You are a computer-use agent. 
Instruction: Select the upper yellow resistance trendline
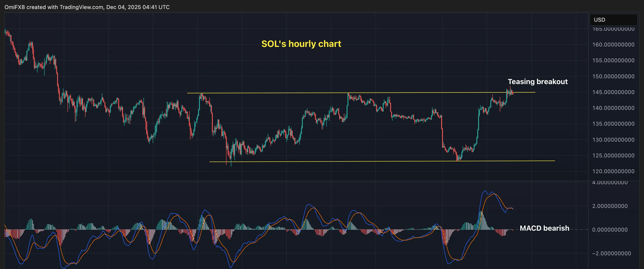[x=275, y=93]
